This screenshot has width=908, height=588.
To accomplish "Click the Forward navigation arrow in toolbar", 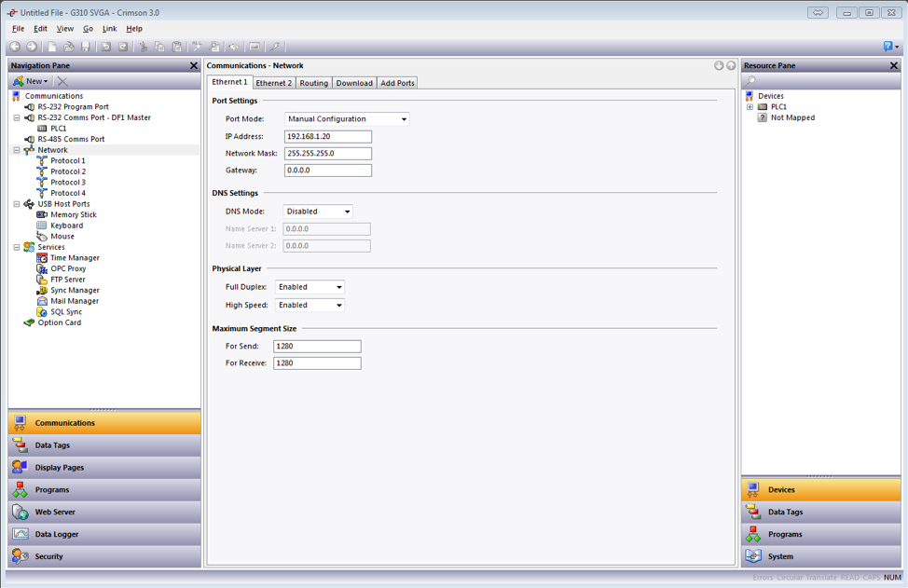I will [32, 47].
